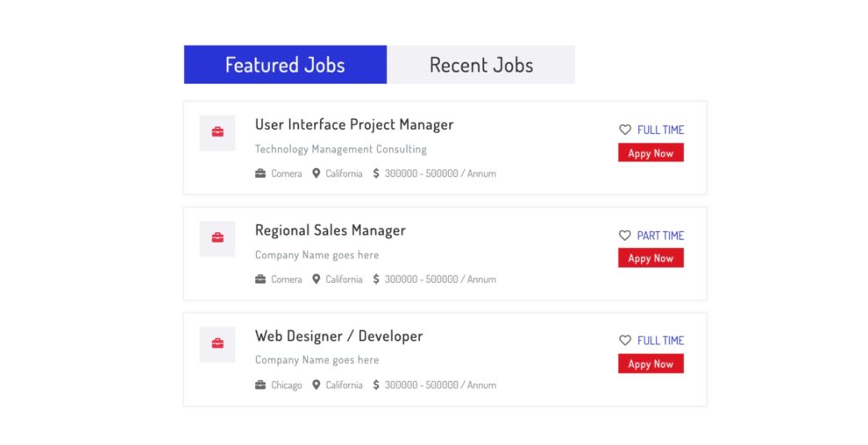This screenshot has height=445, width=868.
Task: Click briefcase icon for User Interface Project Manager
Action: [x=217, y=132]
